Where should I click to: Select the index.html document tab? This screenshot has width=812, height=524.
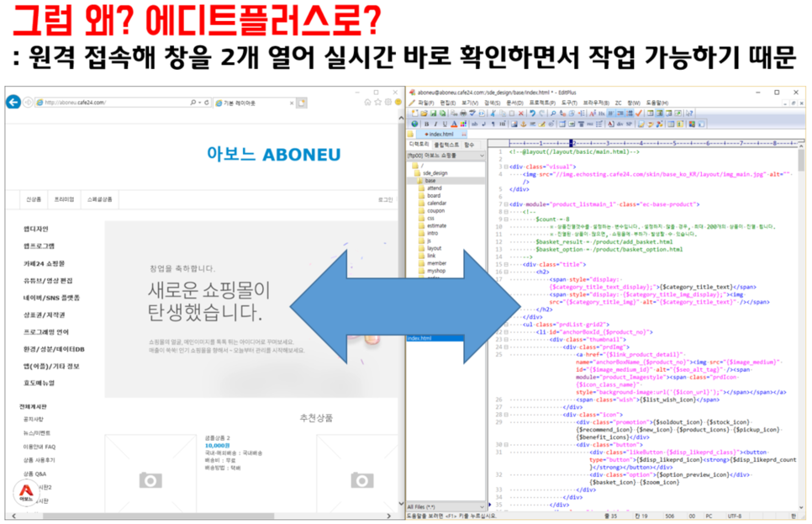tap(440, 135)
